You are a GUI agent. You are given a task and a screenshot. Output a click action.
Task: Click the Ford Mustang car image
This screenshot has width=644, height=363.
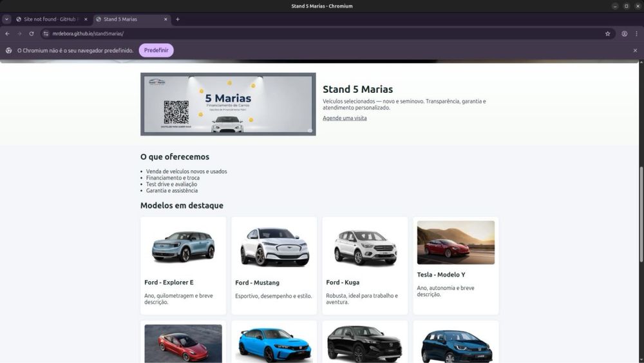tap(274, 246)
